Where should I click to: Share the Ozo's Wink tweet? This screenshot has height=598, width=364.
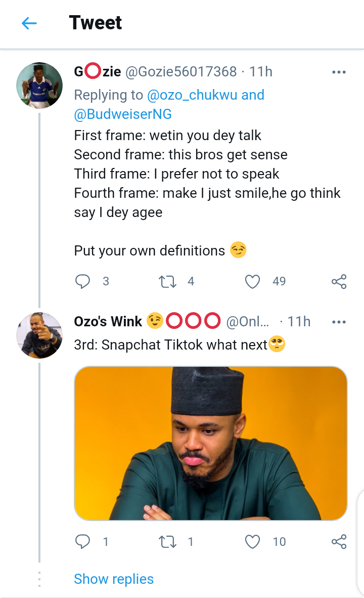coord(339,541)
